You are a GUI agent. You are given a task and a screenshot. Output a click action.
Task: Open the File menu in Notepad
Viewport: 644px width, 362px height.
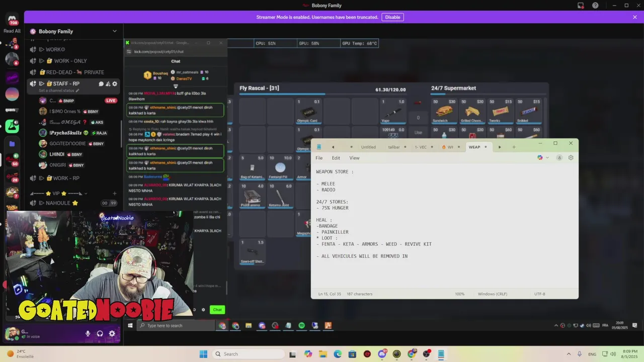tap(319, 158)
